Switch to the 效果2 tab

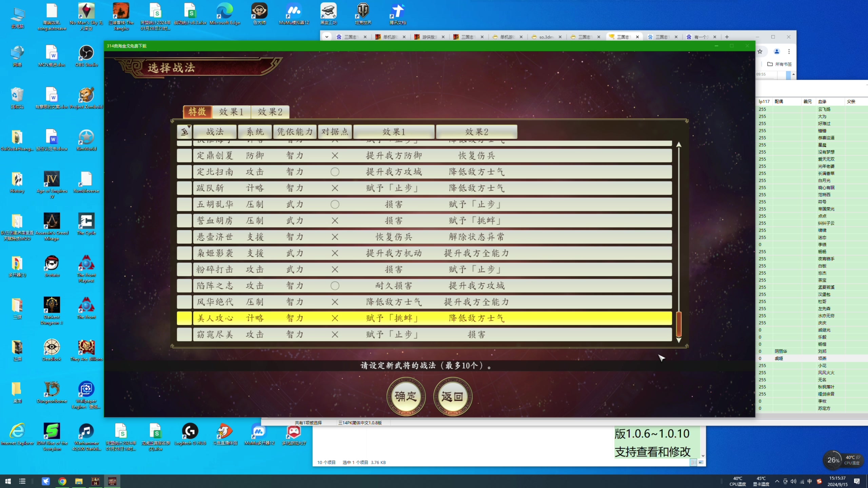click(270, 112)
